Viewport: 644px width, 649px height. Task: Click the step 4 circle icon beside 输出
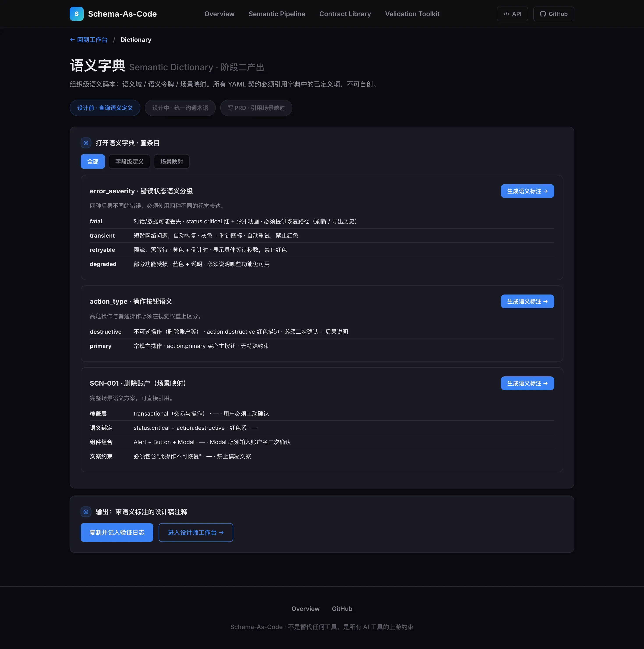click(86, 512)
